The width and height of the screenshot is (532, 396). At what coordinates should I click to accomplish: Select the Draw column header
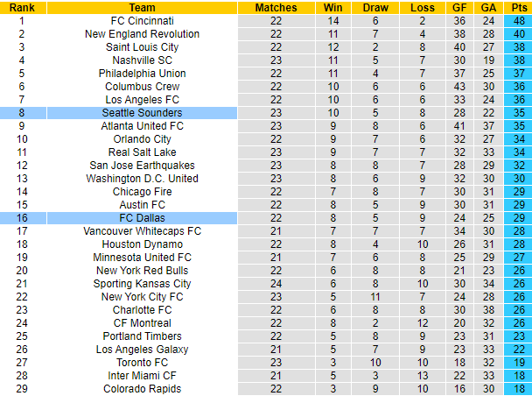(x=374, y=7)
